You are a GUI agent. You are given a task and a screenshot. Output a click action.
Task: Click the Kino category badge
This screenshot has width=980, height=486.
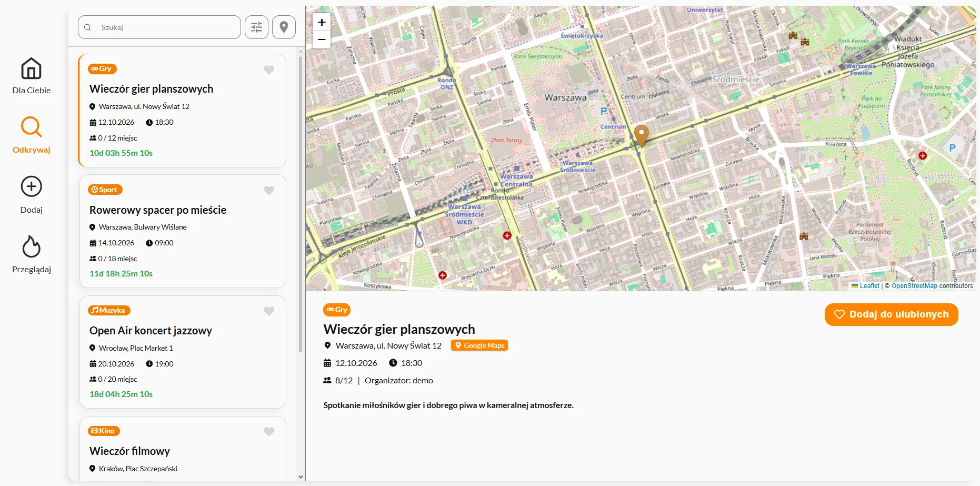click(x=104, y=431)
